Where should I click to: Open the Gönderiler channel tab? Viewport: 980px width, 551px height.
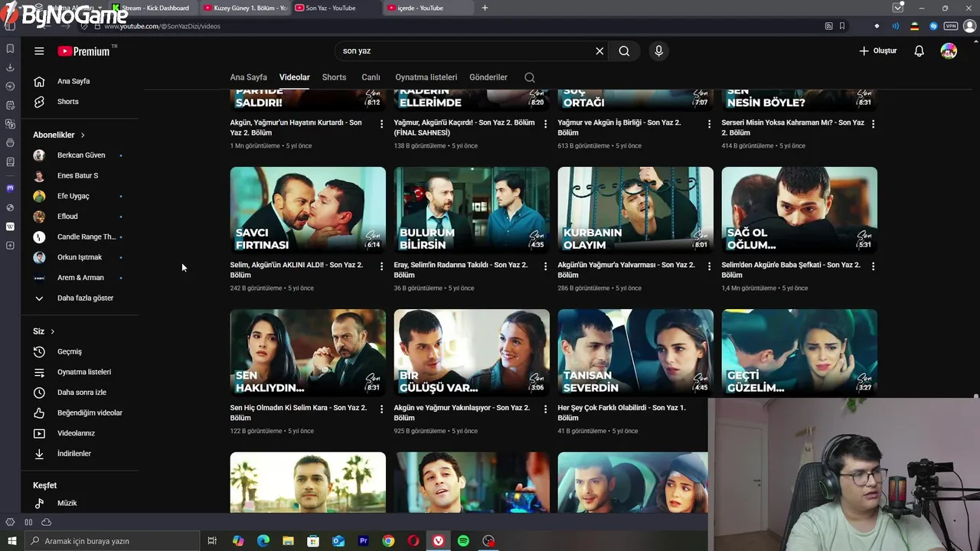488,77
